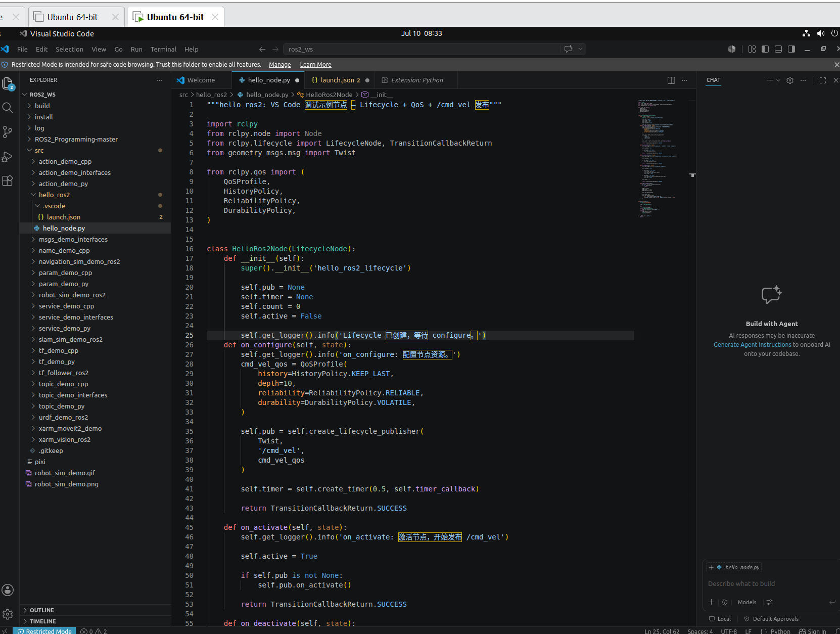Screen dimensions: 840x634
Task: Click the Learn More link
Action: 315,65
